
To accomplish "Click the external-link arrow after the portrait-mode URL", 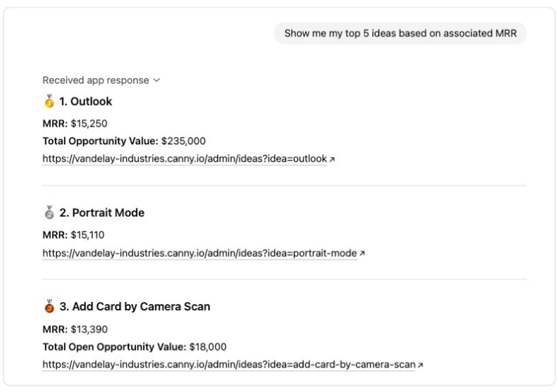I will (363, 253).
